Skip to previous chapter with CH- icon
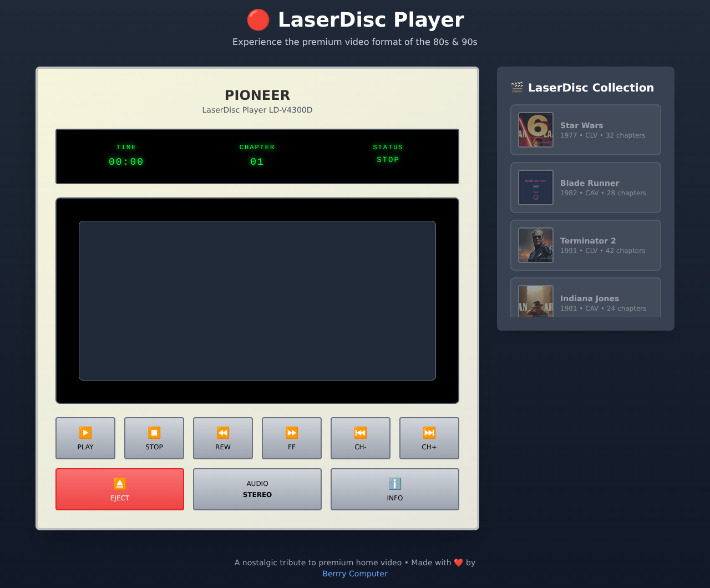This screenshot has width=710, height=588. pyautogui.click(x=360, y=432)
